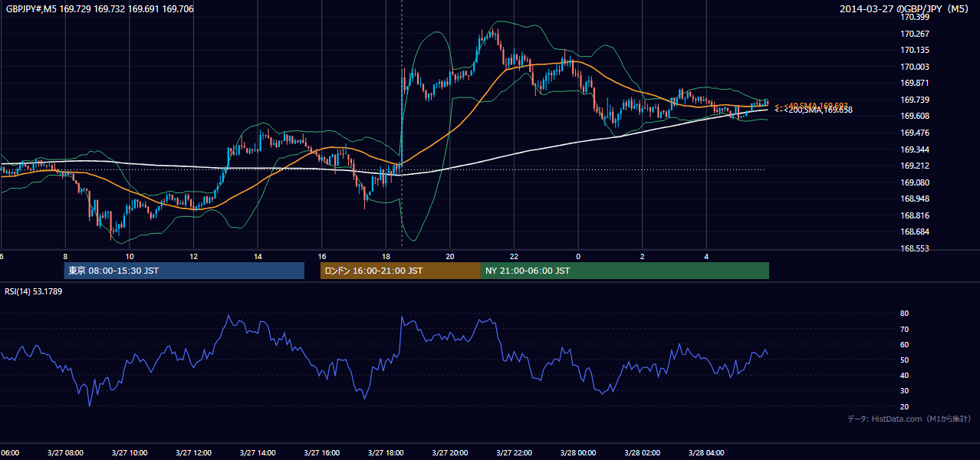Click the bottom time label 3/27 20:00
This screenshot has width=980, height=460.
coord(449,453)
